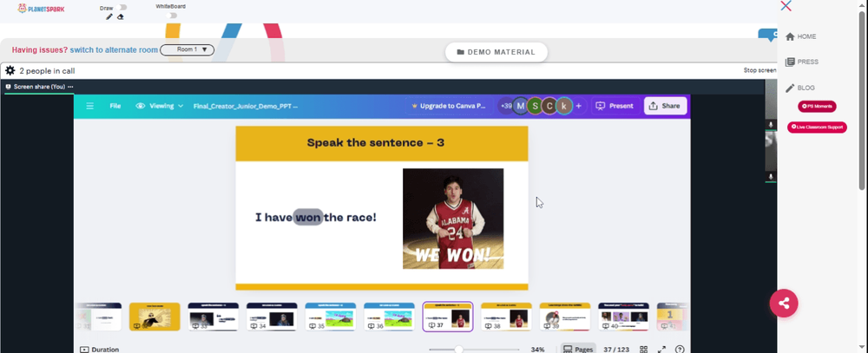The image size is (868, 353).
Task: Click Stop screen sharing button
Action: 759,70
